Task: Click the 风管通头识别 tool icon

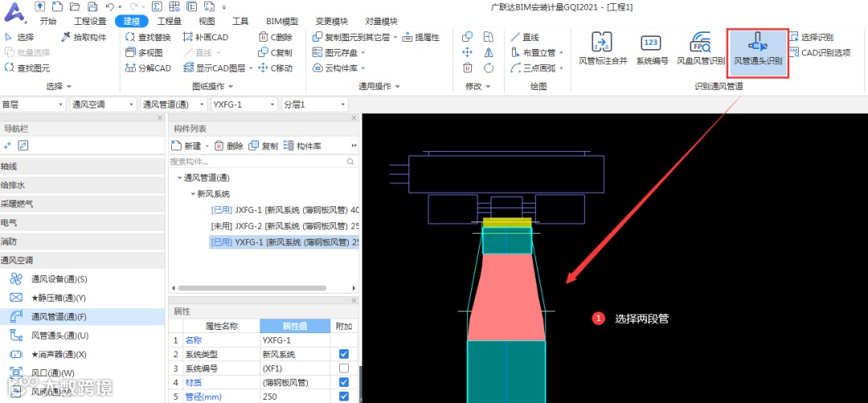Action: click(758, 43)
